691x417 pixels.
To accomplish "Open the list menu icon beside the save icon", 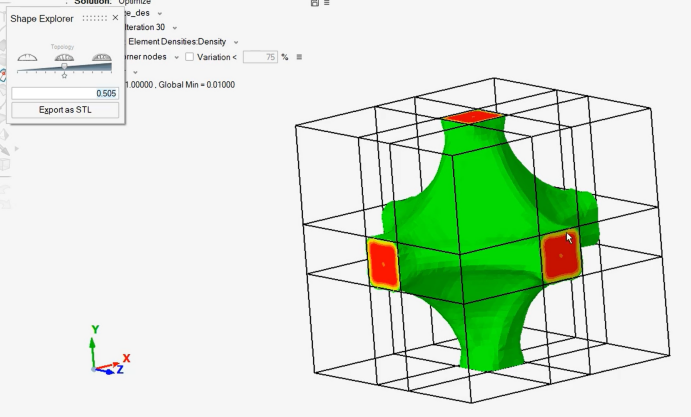I will point(327,3).
